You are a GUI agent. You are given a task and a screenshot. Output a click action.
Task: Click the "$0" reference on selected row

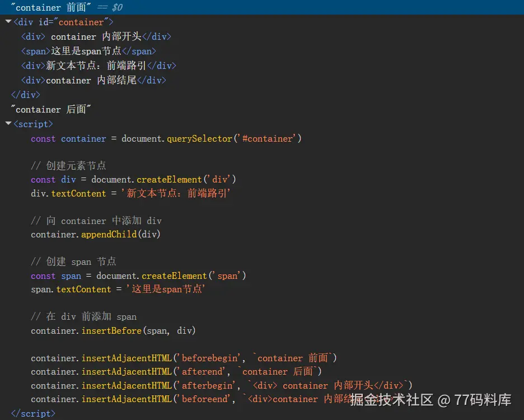118,7
